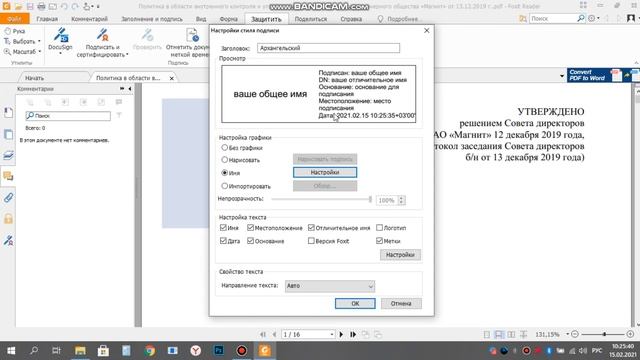Viewport: 640px width, 360px height.
Task: Enable the Версия Foxit checkbox
Action: tap(311, 241)
